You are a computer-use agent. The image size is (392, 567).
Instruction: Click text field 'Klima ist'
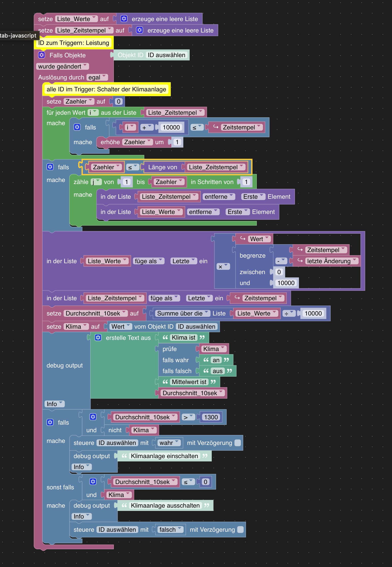184,337
